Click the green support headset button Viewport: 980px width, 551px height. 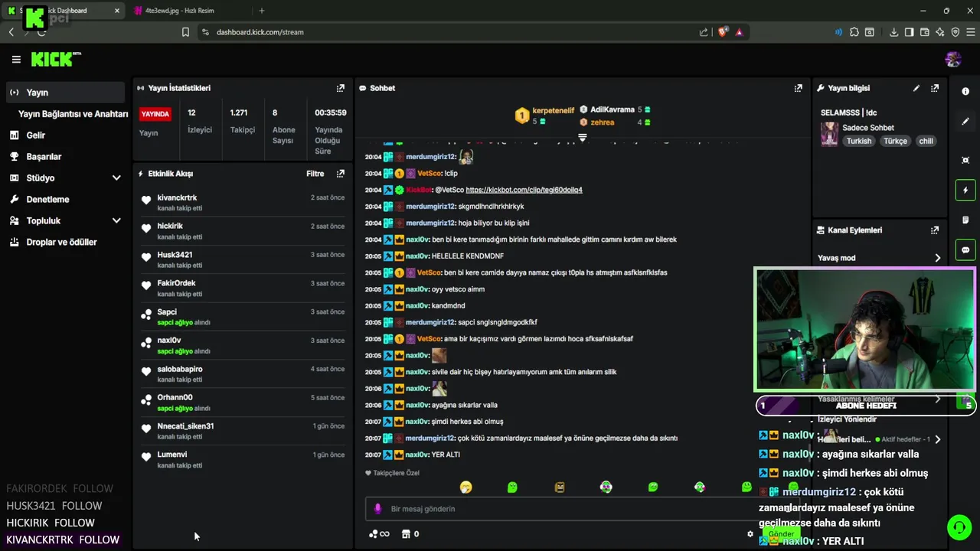tap(959, 527)
